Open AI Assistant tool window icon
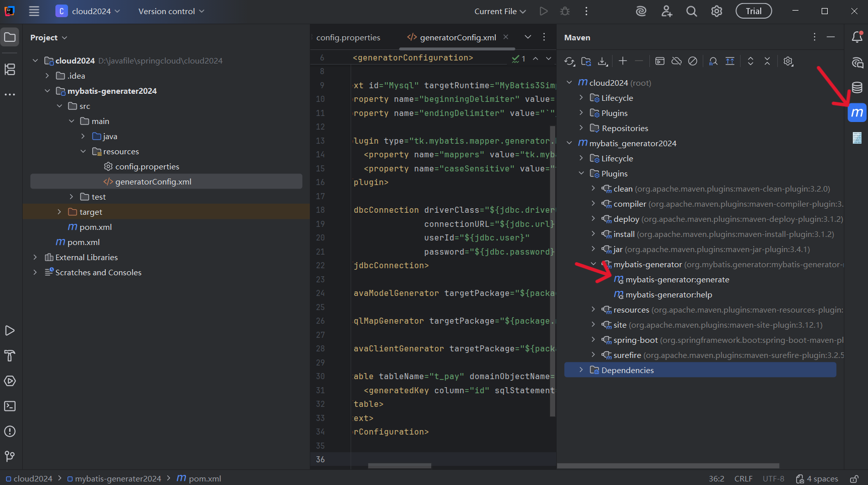The image size is (868, 485). pyautogui.click(x=857, y=62)
